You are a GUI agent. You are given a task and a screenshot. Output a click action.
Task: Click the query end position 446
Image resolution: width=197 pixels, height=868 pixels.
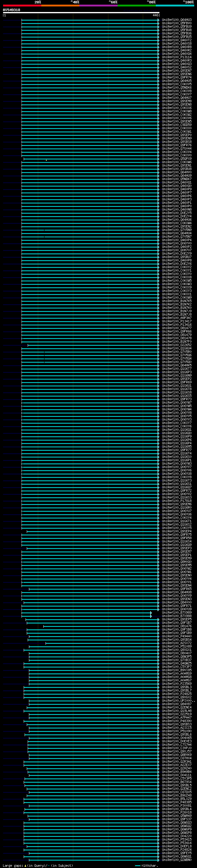pos(155,15)
